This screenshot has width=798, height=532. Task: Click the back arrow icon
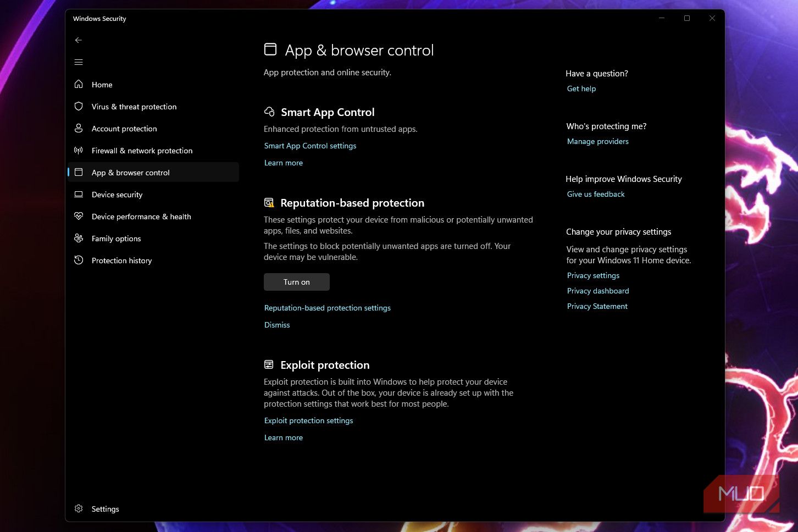79,40
